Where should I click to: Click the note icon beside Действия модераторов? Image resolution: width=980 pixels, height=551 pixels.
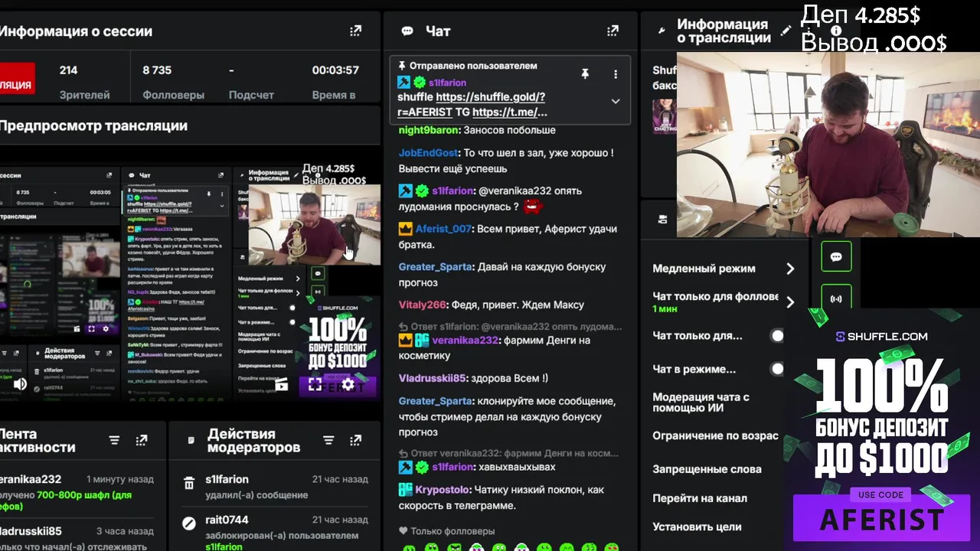pyautogui.click(x=191, y=441)
